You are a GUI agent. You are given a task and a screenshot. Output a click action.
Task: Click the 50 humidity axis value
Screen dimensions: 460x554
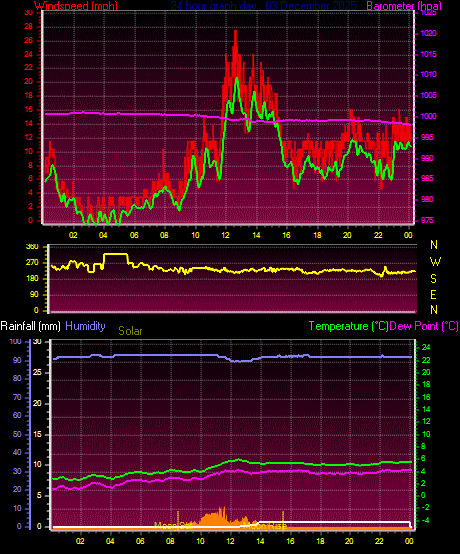pos(17,434)
